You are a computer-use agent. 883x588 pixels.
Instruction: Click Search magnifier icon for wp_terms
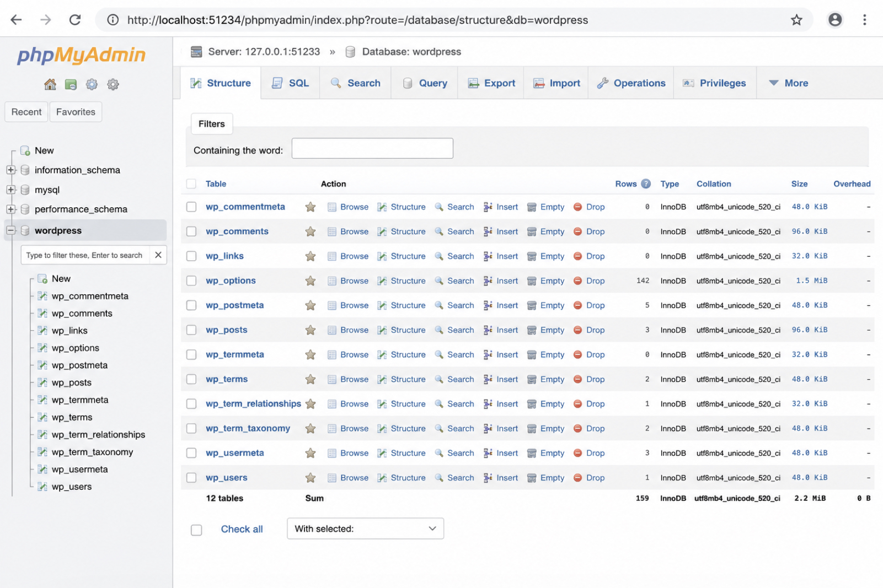(439, 379)
